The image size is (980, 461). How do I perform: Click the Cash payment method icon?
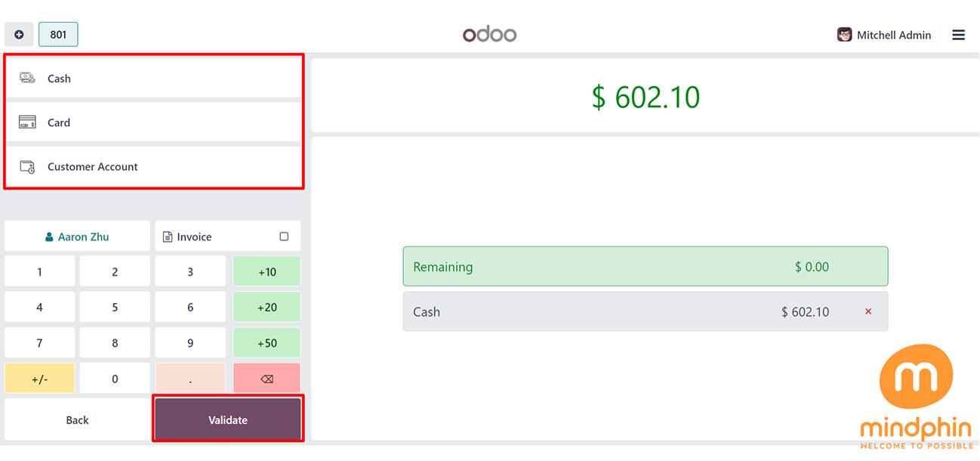(27, 78)
